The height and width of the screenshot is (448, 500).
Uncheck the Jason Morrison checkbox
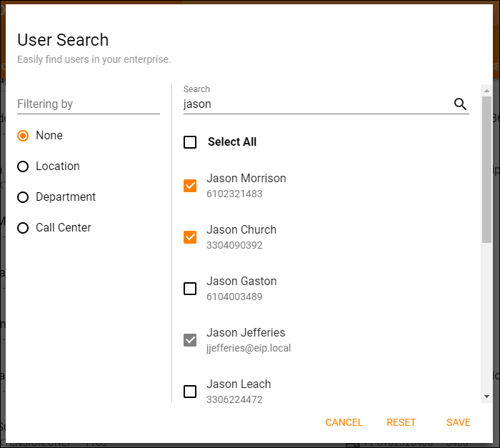pos(190,186)
